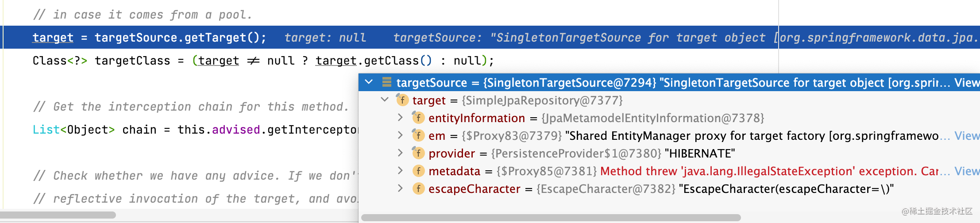Expand the em Shared EntityManager node
The height and width of the screenshot is (223, 980).
click(400, 135)
